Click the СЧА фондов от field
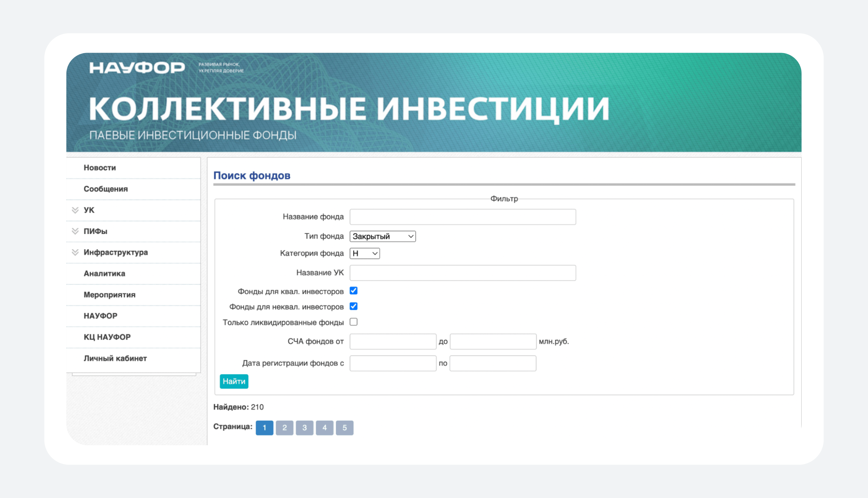The height and width of the screenshot is (498, 868). (393, 342)
